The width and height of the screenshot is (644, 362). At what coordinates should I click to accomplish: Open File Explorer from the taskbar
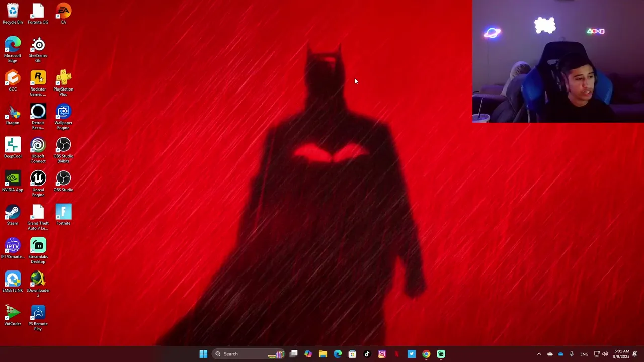click(323, 354)
